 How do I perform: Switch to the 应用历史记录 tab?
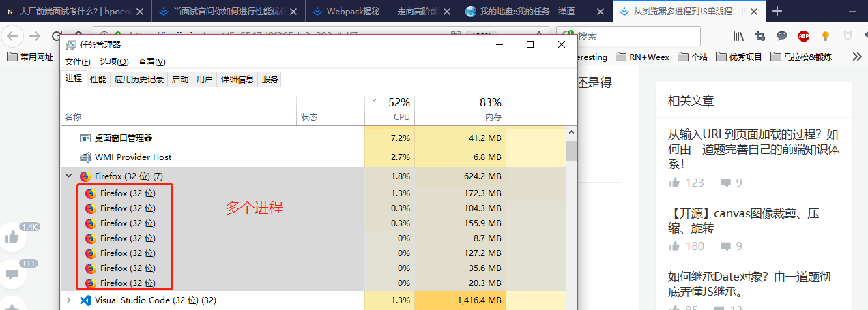(x=139, y=80)
